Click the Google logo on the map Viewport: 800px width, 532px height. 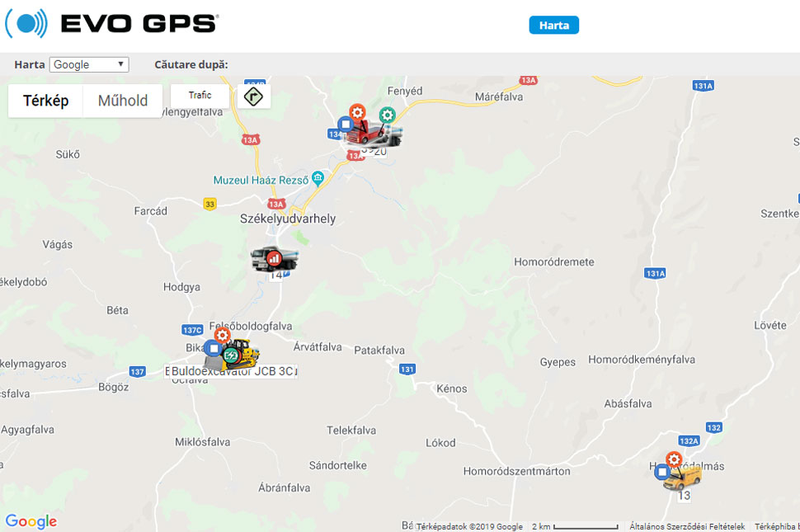point(31,521)
